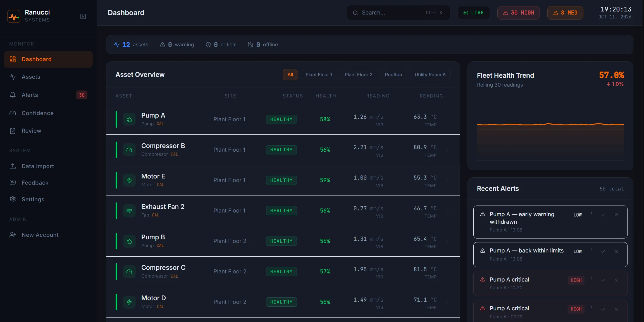Viewport: 644px width, 322px height.
Task: Expand the Compressor B row chevron
Action: (447, 150)
